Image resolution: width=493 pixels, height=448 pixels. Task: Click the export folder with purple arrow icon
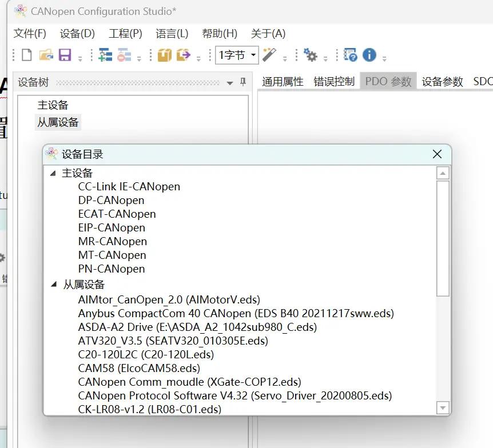[x=184, y=55]
